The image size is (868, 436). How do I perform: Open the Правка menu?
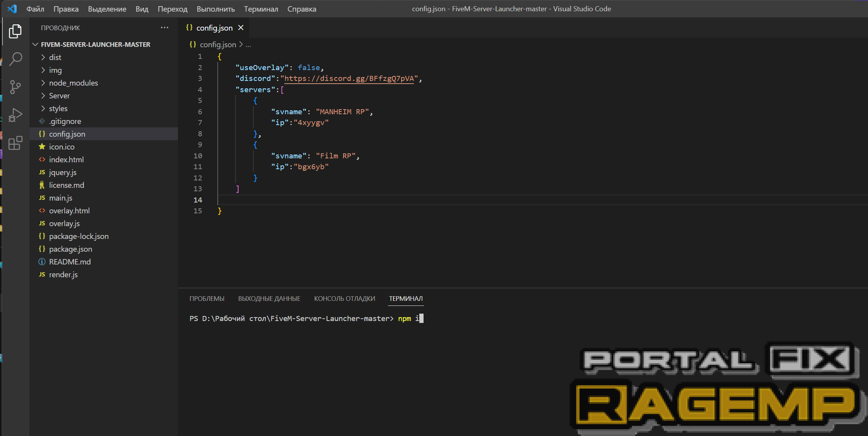coord(66,9)
